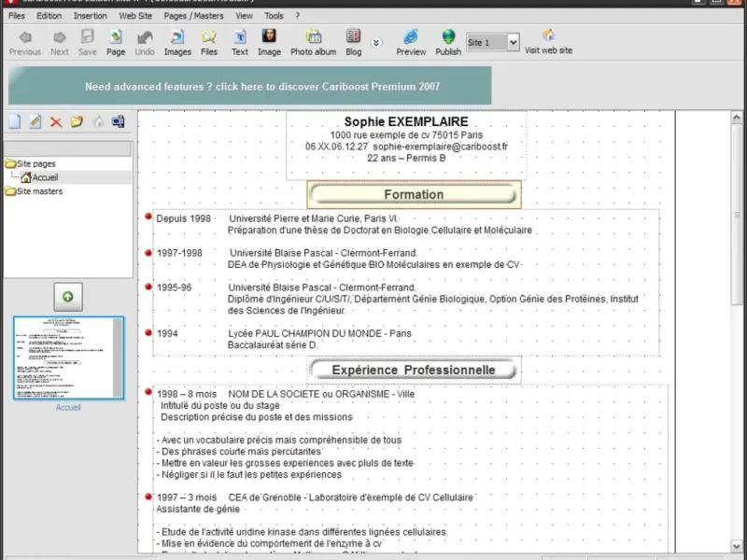Click the Image insertion icon
The width and height of the screenshot is (747, 560).
pyautogui.click(x=269, y=41)
